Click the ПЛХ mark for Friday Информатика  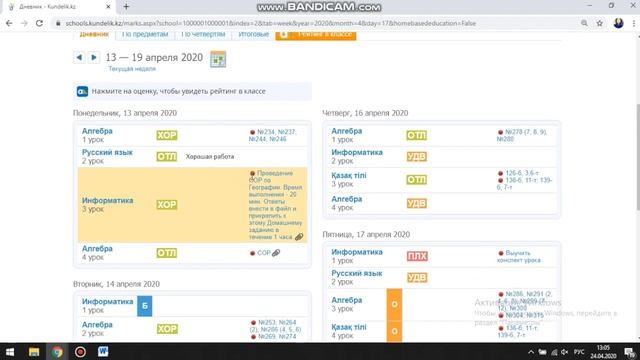point(417,256)
